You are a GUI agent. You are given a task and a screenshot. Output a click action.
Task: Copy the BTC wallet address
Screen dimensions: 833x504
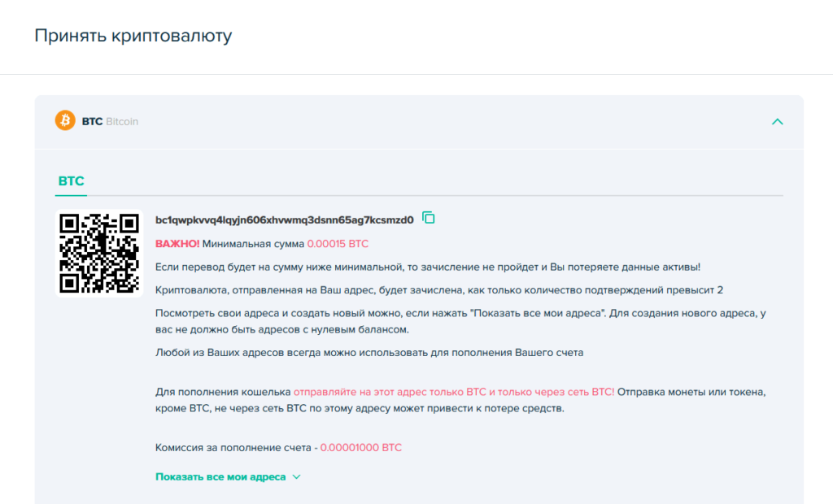click(429, 218)
